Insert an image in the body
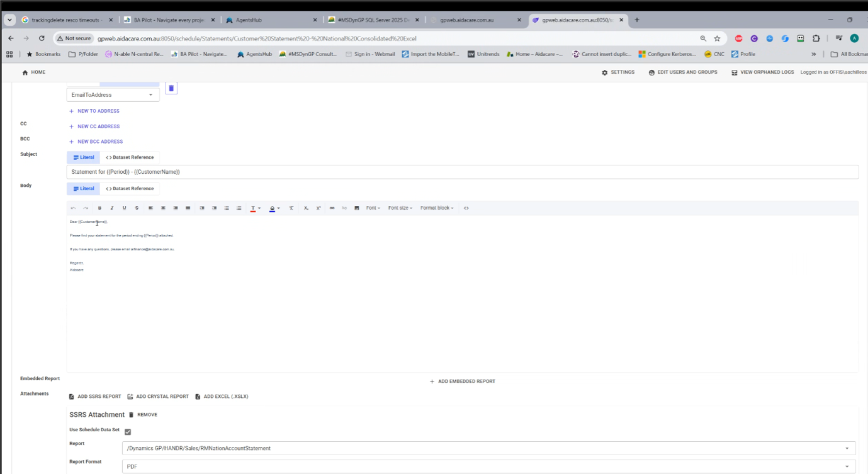This screenshot has height=474, width=868. point(357,208)
